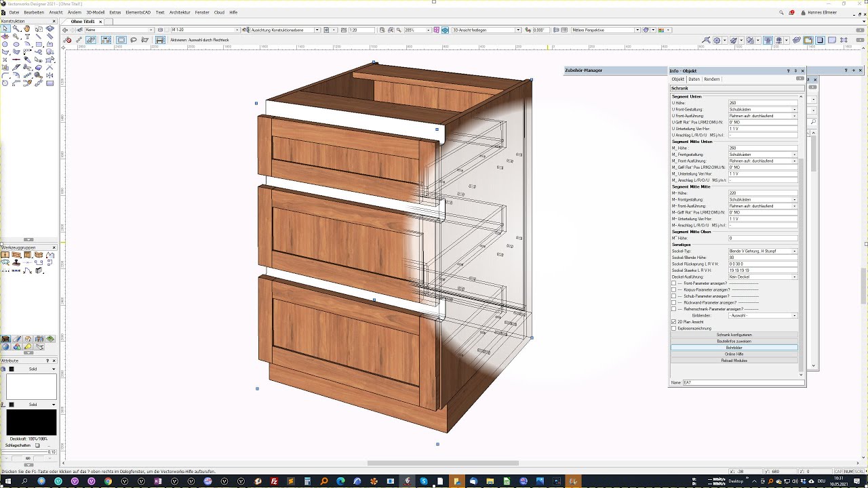The image size is (868, 488).
Task: Enable Korpus-Parameter anzeigen checkbox
Action: click(673, 289)
